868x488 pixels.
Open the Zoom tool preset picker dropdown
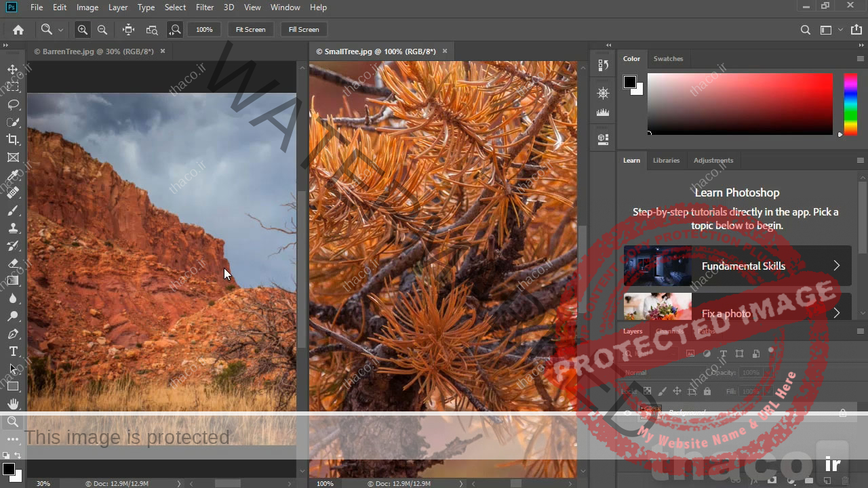pos(60,30)
